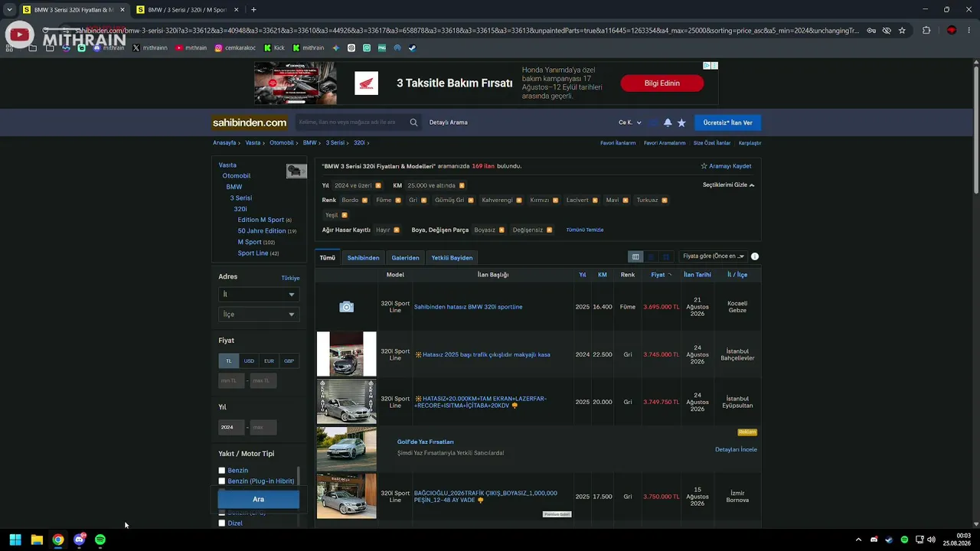
Task: Open Spotify from the Windows taskbar
Action: coord(100,540)
